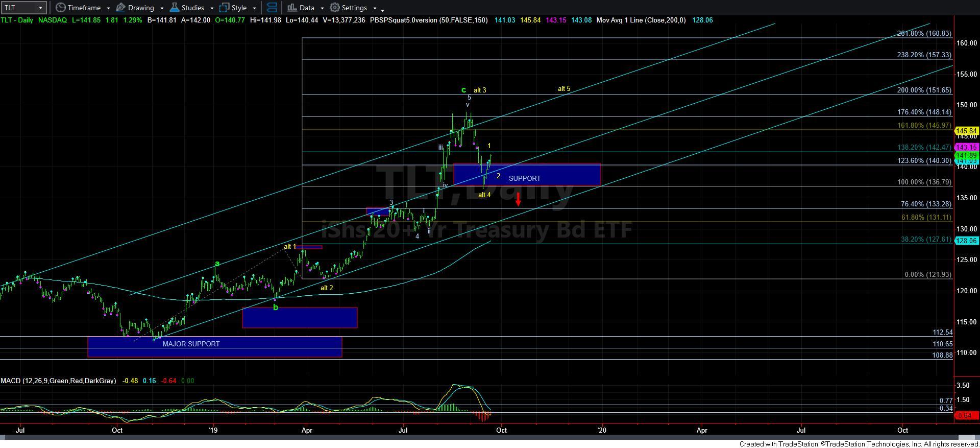Screen dimensions: 980x448
Task: Click the '20 year marker on time axis
Action: (x=602, y=430)
